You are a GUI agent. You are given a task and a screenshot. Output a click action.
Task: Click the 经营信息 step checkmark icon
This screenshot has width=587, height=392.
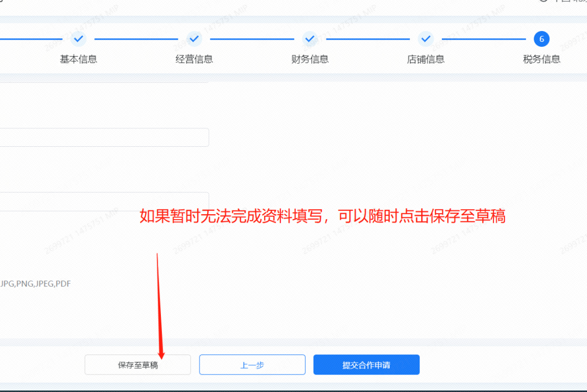194,39
